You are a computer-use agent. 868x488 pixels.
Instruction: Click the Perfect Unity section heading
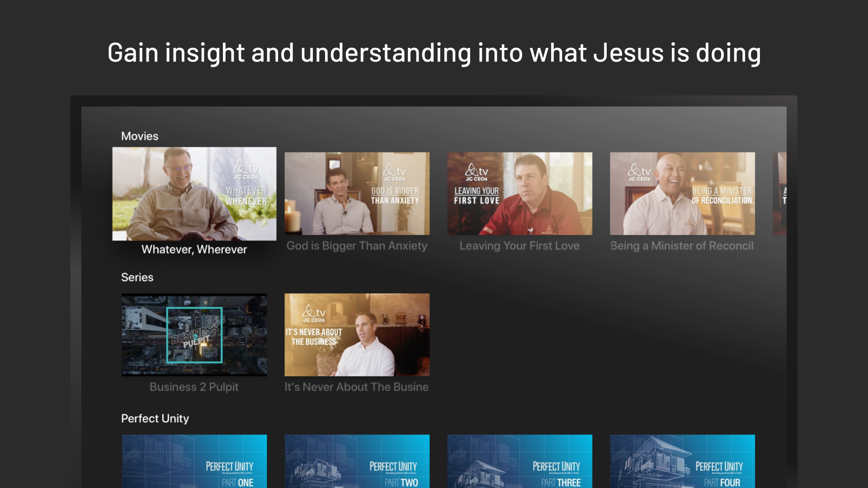pyautogui.click(x=155, y=418)
